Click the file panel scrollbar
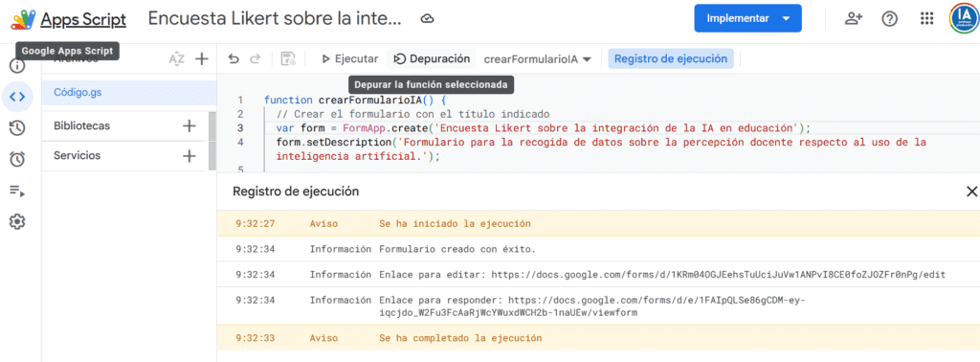The height and width of the screenshot is (362, 980). [212, 141]
